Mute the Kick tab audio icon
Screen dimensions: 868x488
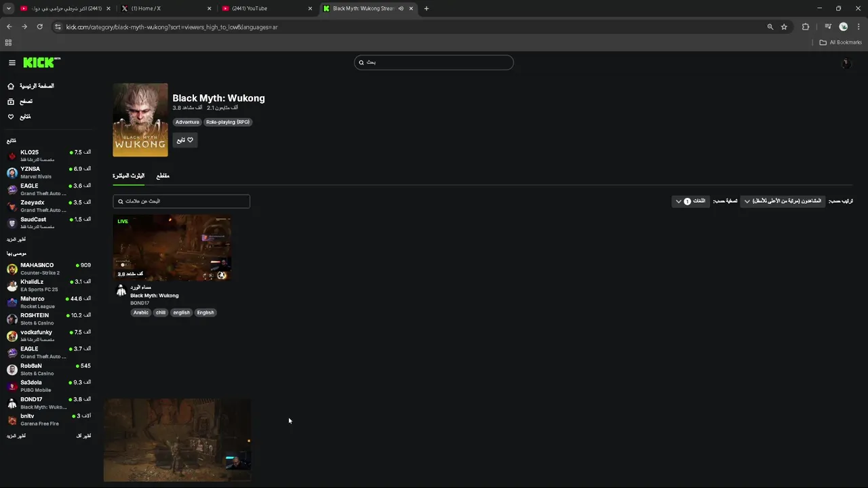point(401,8)
